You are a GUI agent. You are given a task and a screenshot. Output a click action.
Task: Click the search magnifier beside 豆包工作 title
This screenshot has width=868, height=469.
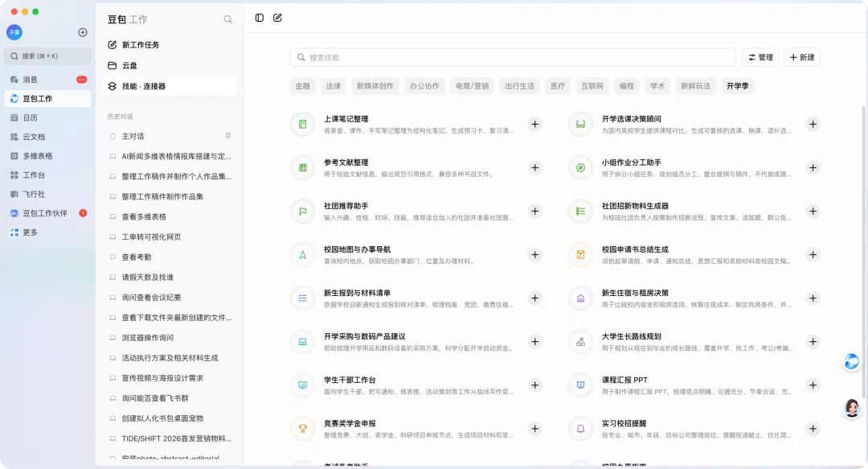click(x=228, y=19)
